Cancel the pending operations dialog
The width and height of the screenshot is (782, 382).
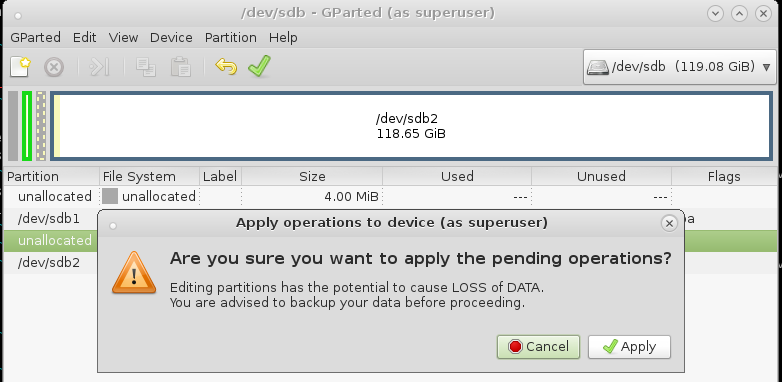coord(538,347)
